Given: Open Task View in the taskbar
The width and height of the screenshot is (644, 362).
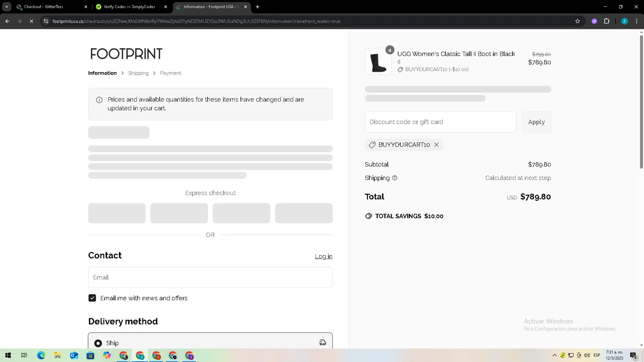Looking at the screenshot, I should pos(24,355).
